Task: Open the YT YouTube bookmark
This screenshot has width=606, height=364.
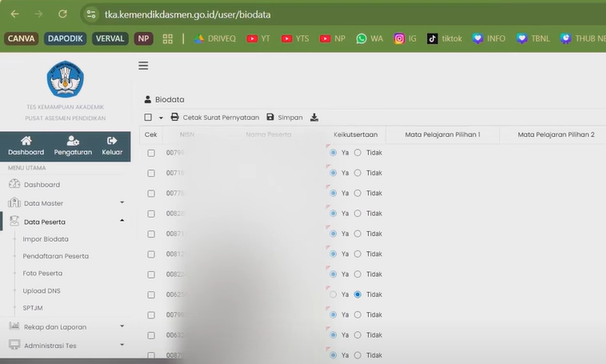Action: [x=258, y=39]
